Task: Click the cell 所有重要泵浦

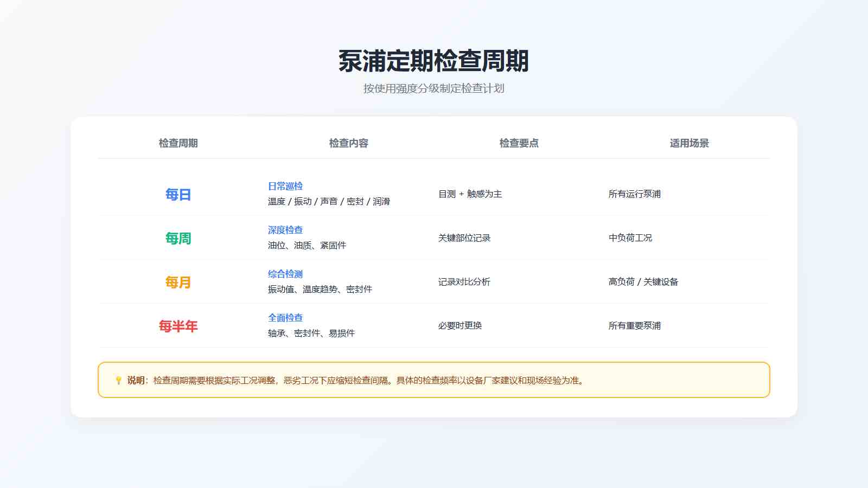Action: pos(635,326)
